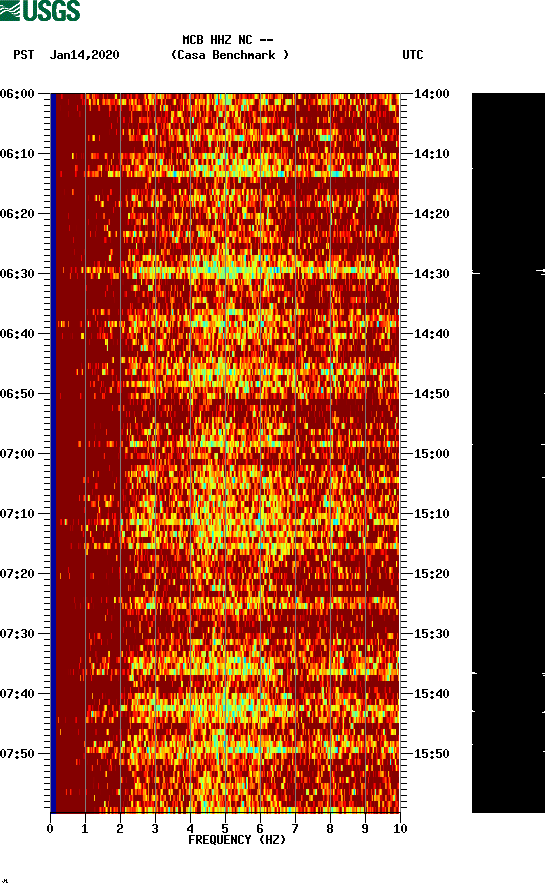Click frequency axis tick label '4'
The height and width of the screenshot is (892, 552).
coord(190,829)
